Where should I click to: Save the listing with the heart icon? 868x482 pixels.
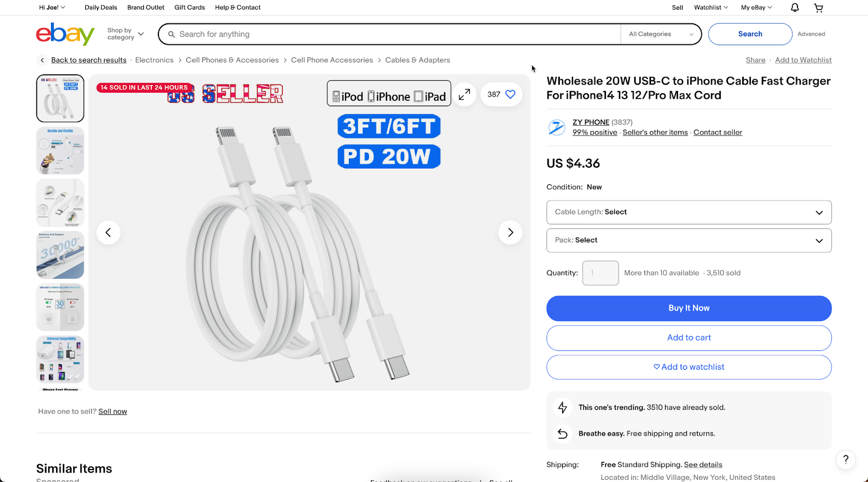pyautogui.click(x=509, y=94)
